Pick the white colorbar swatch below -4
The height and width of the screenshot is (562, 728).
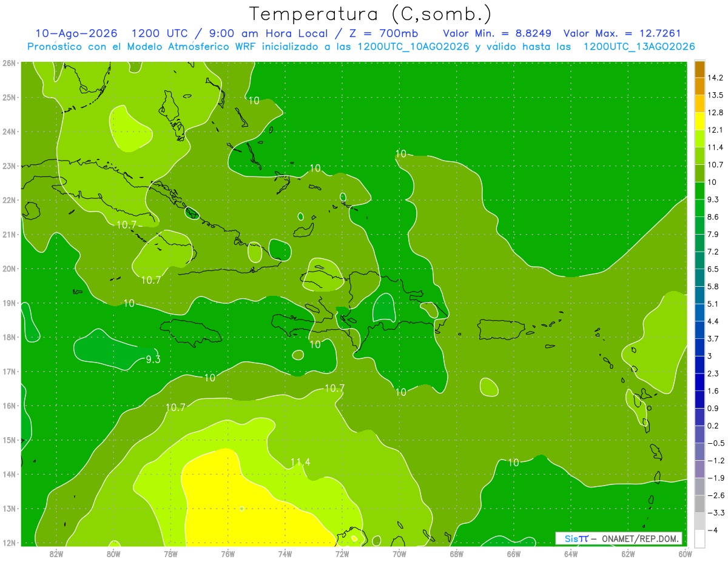pos(699,538)
